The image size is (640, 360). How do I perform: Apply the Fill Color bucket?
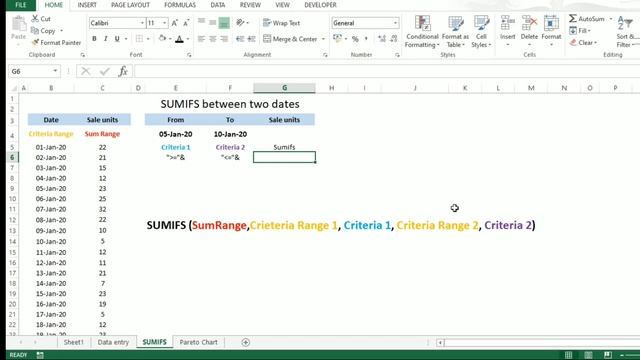click(162, 39)
